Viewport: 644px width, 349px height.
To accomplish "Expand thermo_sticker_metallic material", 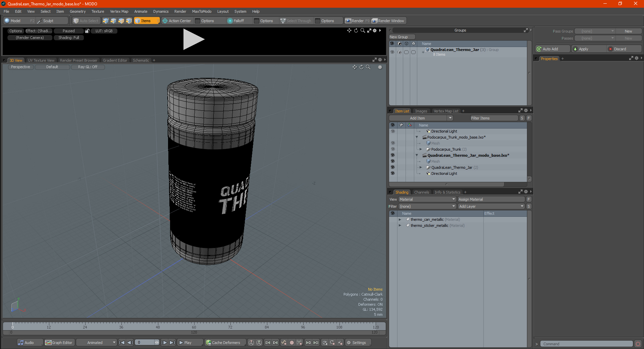I will (400, 226).
